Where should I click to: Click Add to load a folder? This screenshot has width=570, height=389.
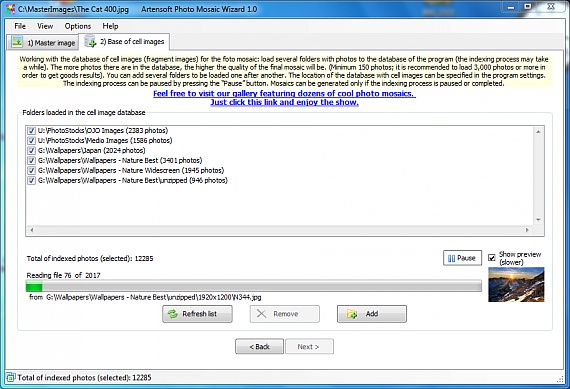tap(372, 314)
